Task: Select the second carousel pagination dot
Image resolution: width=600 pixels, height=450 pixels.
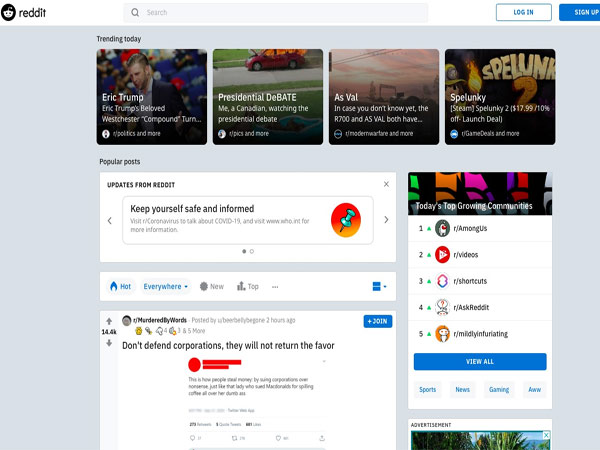Action: click(x=252, y=251)
